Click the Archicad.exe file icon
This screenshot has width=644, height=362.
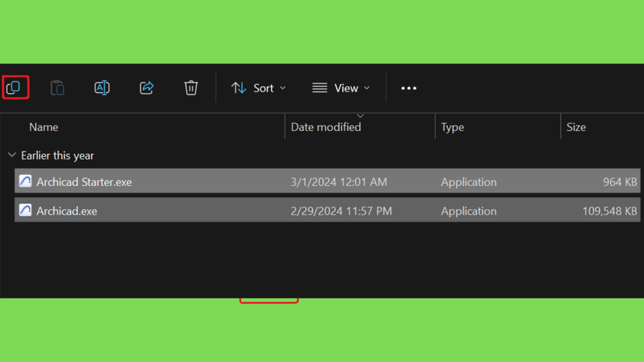(x=25, y=211)
